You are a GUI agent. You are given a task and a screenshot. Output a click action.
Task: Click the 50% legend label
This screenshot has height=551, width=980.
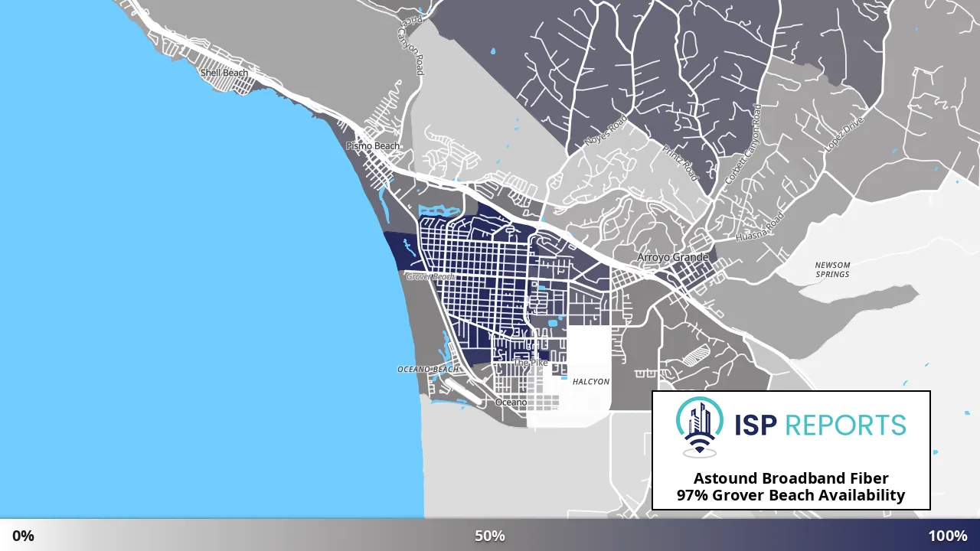tap(490, 536)
